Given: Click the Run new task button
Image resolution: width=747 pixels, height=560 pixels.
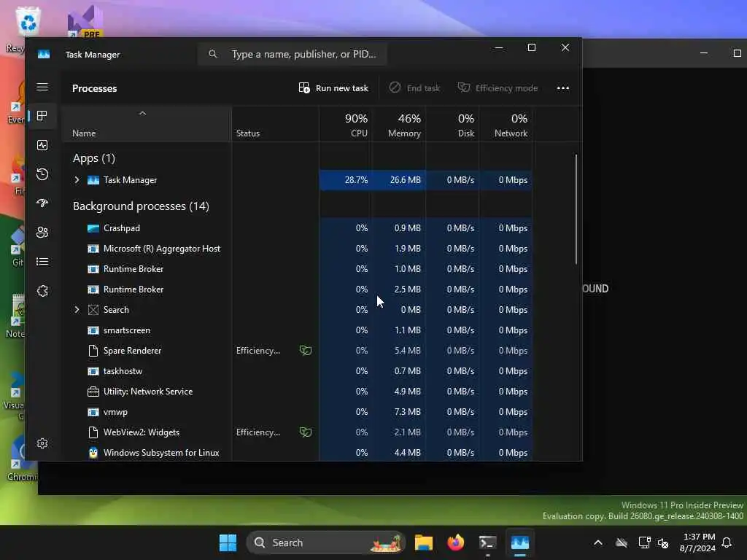Looking at the screenshot, I should point(333,88).
